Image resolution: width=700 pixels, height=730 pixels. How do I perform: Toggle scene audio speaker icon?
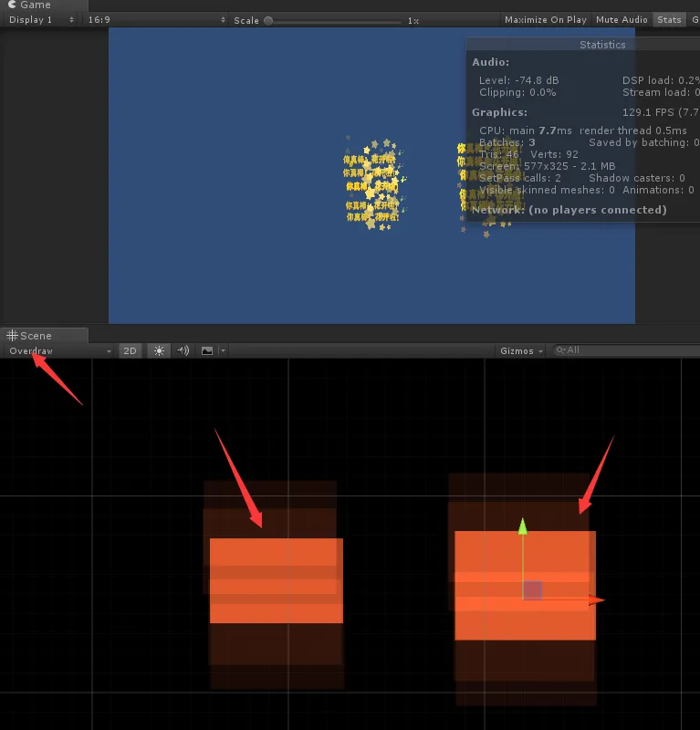pos(183,350)
